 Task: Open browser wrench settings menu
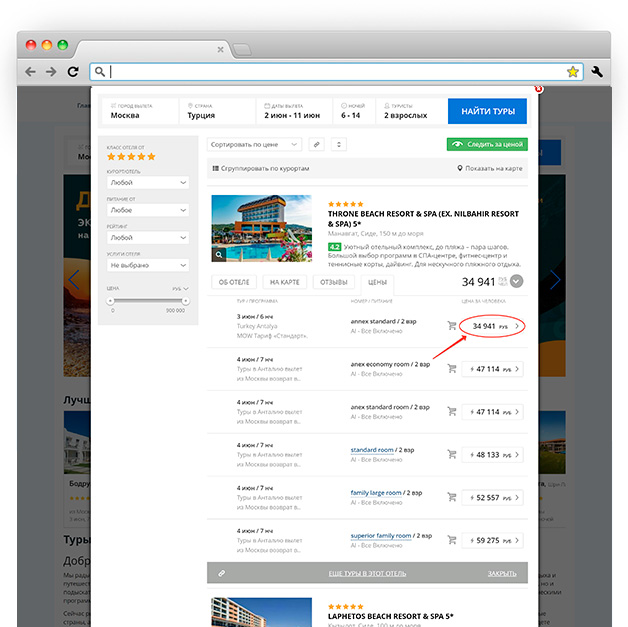[x=597, y=72]
